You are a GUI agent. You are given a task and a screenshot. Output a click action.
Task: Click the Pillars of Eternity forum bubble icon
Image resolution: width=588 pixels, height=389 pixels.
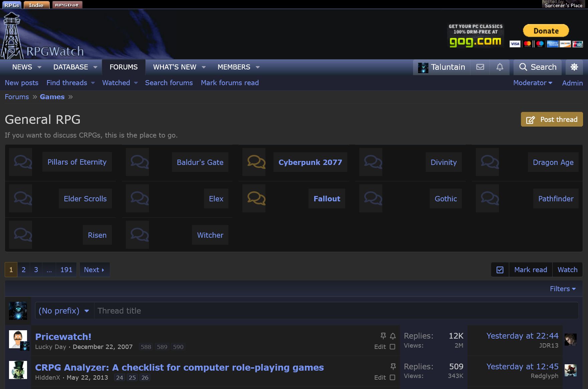[x=23, y=162]
